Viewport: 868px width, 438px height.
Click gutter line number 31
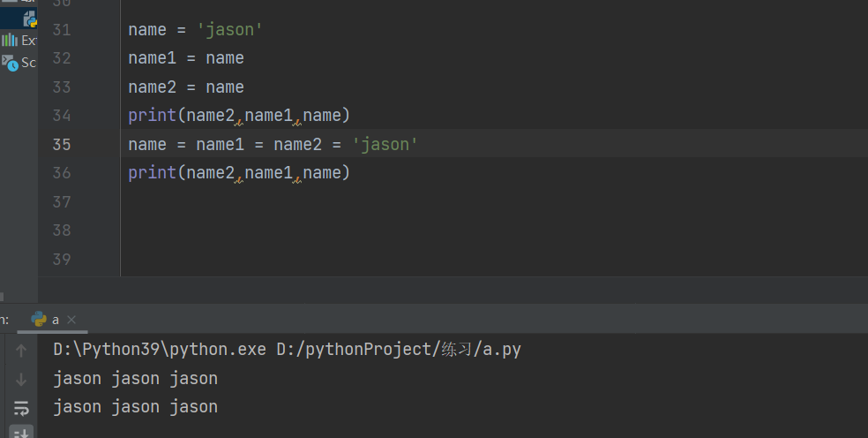tap(61, 30)
